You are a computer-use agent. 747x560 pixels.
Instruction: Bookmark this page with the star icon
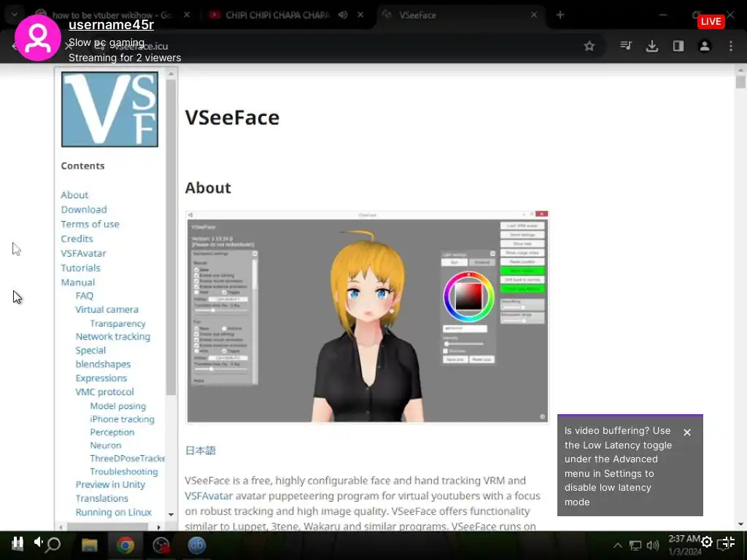[589, 46]
